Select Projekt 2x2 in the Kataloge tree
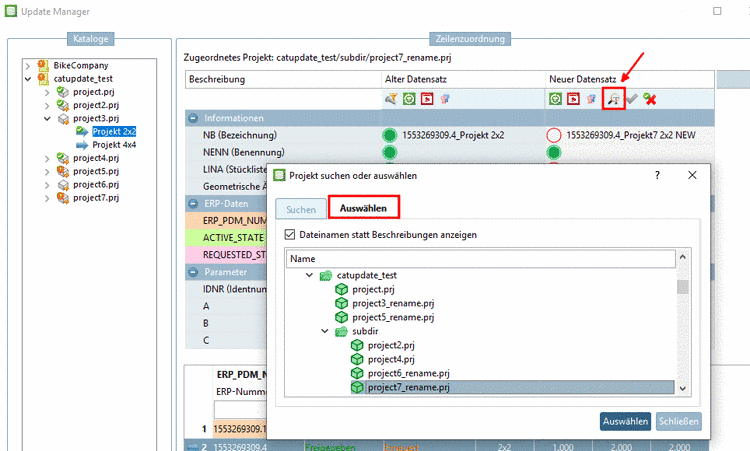The height and width of the screenshot is (451, 750). 114,132
